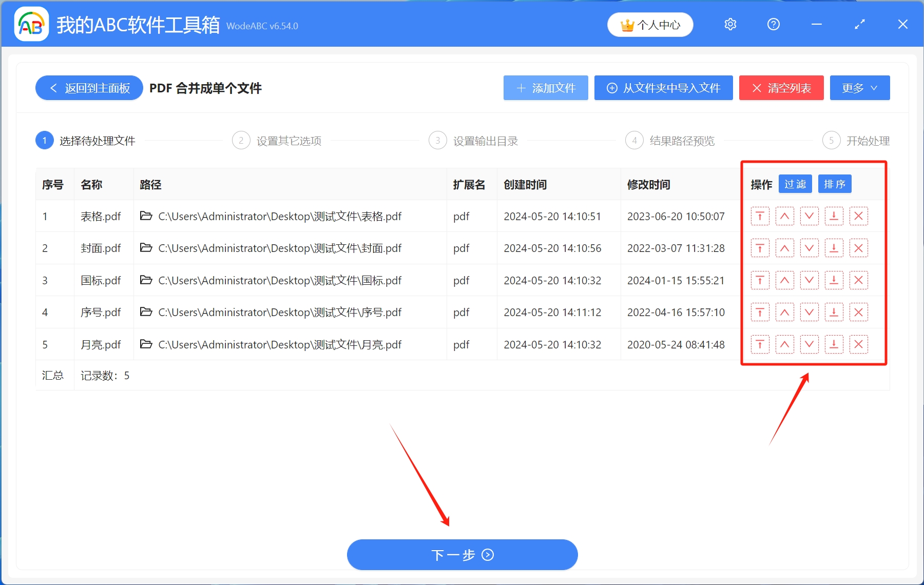Image resolution: width=924 pixels, height=585 pixels.
Task: Click 添加文件 to add files
Action: pyautogui.click(x=546, y=88)
